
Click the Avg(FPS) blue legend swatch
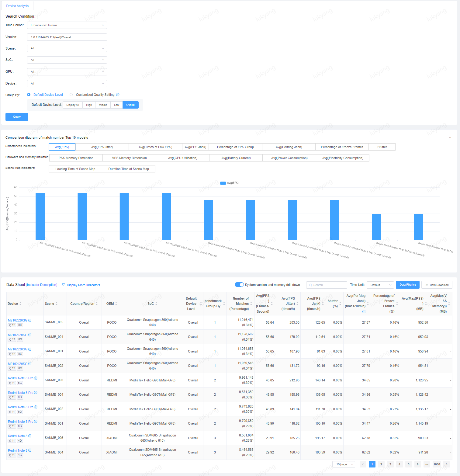(x=223, y=183)
